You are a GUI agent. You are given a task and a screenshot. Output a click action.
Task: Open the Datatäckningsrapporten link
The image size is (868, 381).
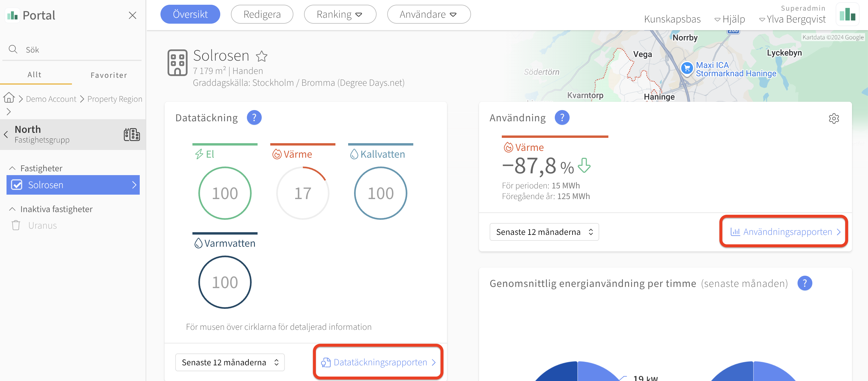coord(378,362)
